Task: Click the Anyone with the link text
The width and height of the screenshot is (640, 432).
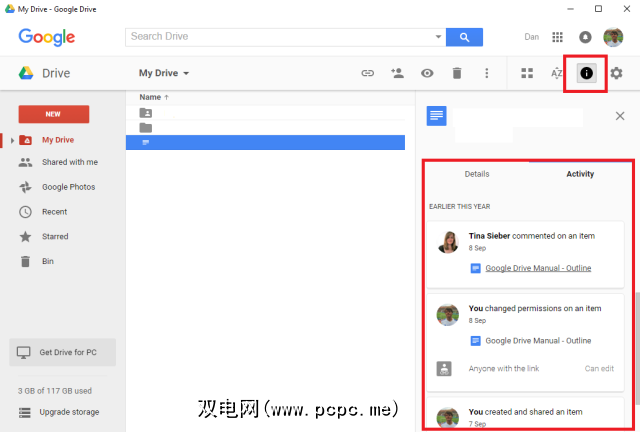Action: click(x=504, y=368)
